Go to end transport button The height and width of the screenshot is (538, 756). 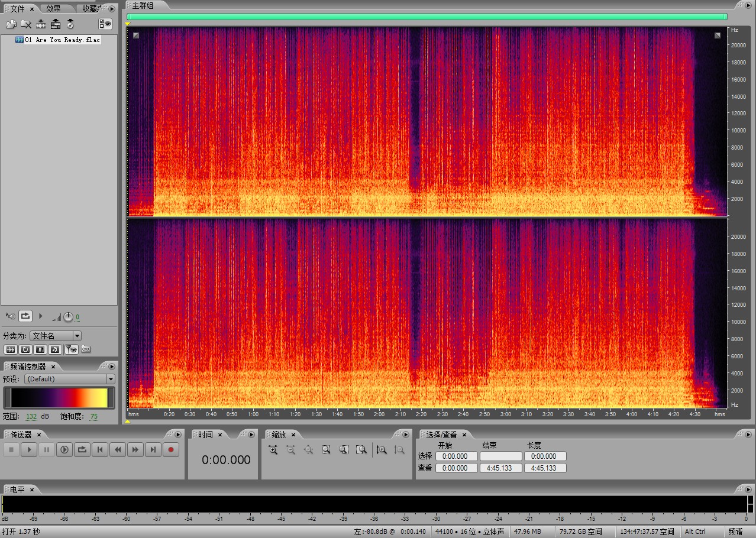(x=153, y=450)
